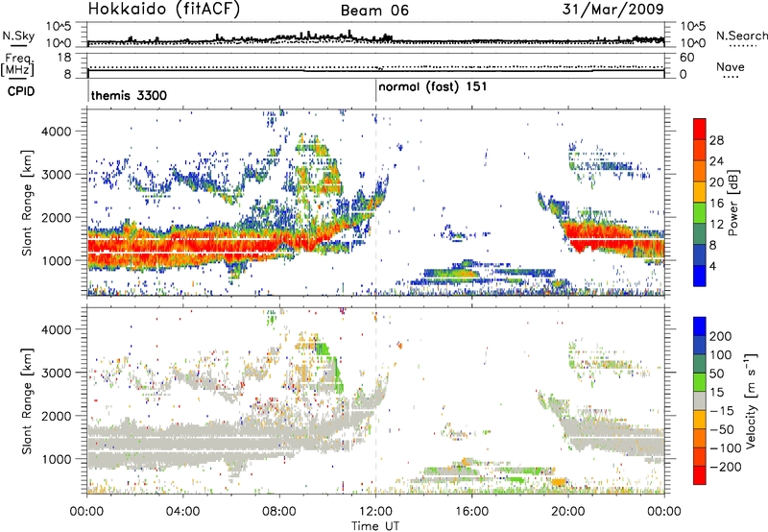This screenshot has width=768, height=532.
Task: Click the '28' tick on power colorbar
Action: pos(716,140)
